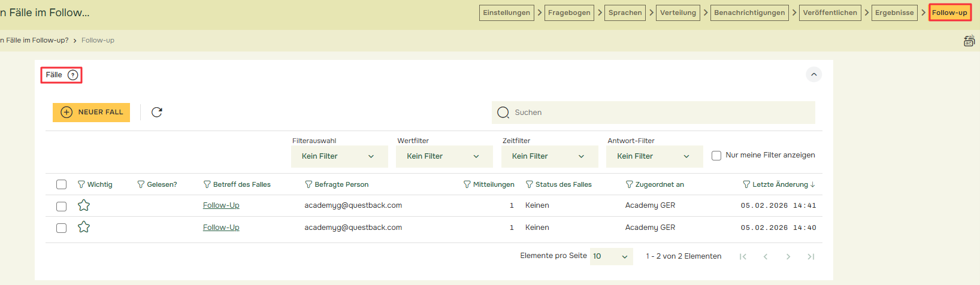The image size is (980, 285).
Task: Star the second Follow-Up case
Action: [84, 227]
